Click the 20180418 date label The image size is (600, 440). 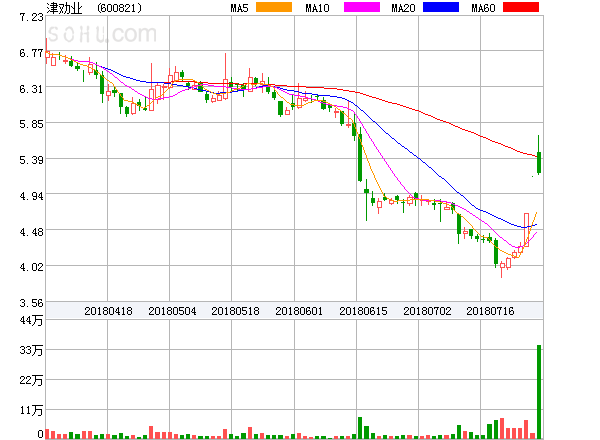coord(108,311)
